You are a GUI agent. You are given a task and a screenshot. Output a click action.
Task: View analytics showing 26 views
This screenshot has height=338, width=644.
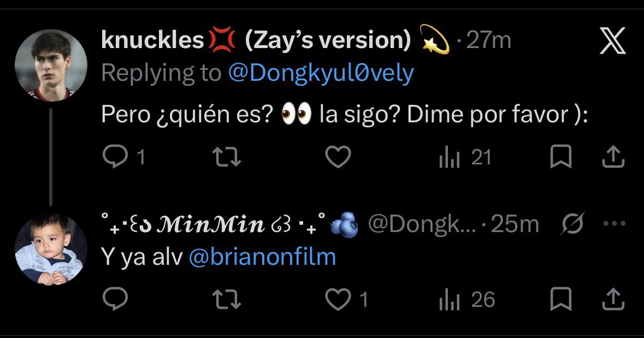pos(467,299)
